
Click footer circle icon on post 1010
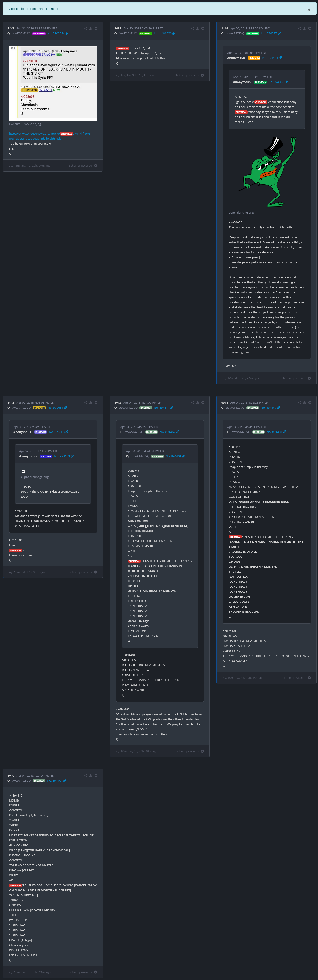pos(95,972)
